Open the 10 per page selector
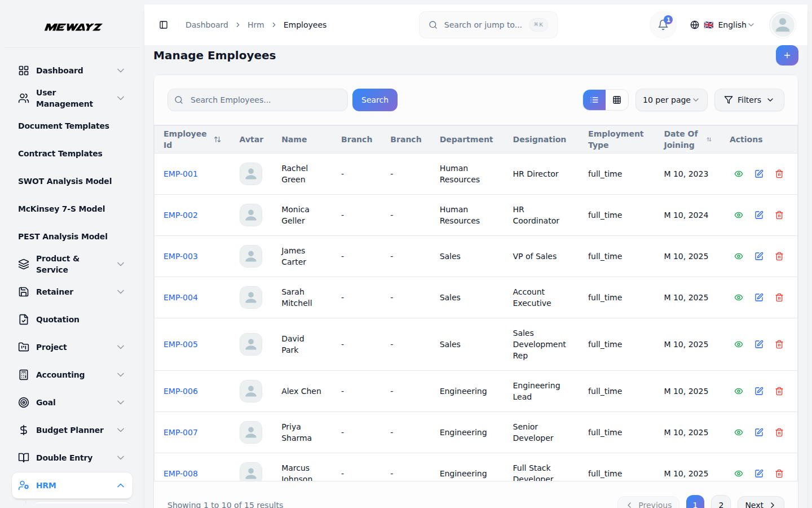812x508 pixels. pyautogui.click(x=671, y=99)
